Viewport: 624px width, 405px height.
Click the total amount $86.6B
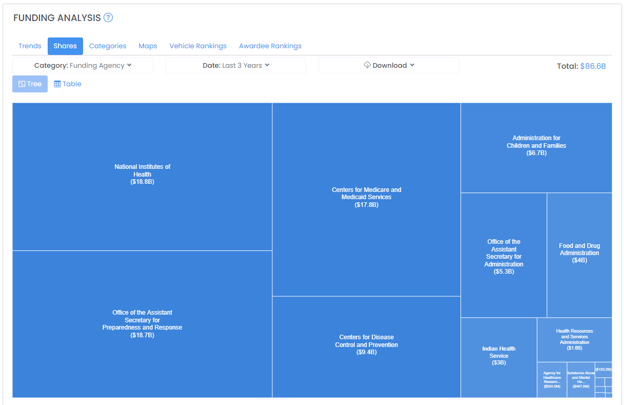coord(593,66)
